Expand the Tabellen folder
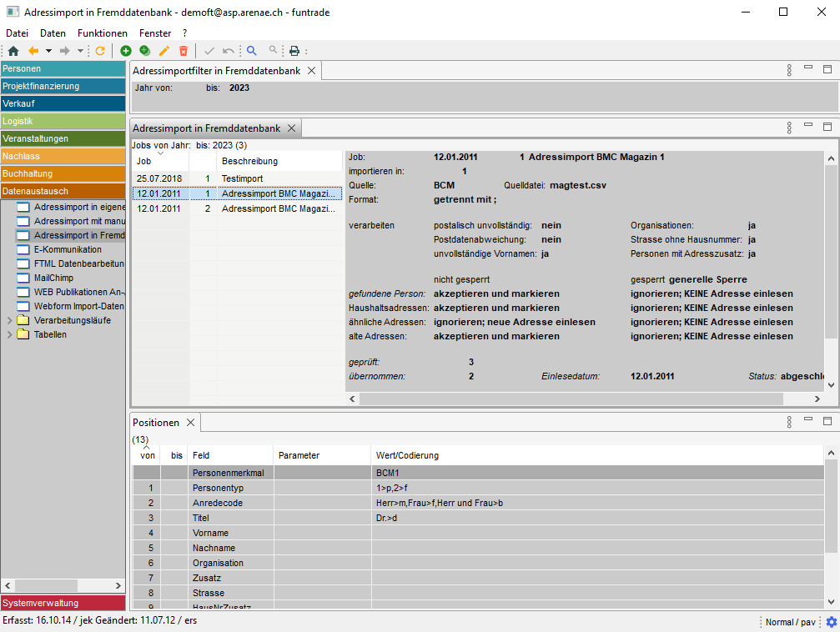 [10, 334]
